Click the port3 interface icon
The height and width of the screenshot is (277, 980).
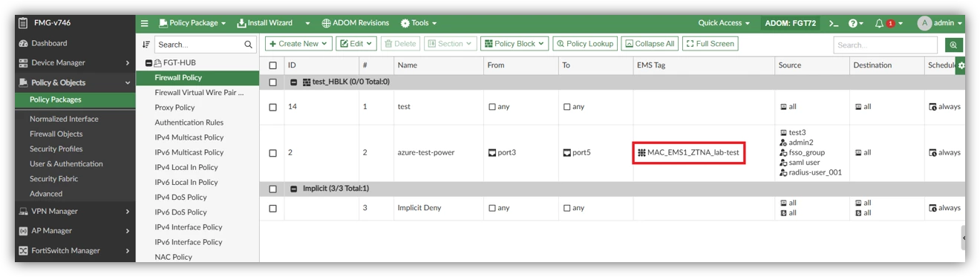[x=491, y=153]
